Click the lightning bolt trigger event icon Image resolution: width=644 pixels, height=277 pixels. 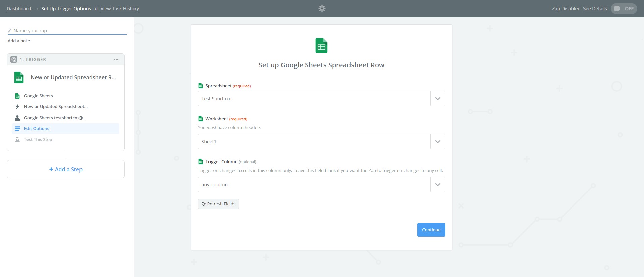pyautogui.click(x=17, y=107)
